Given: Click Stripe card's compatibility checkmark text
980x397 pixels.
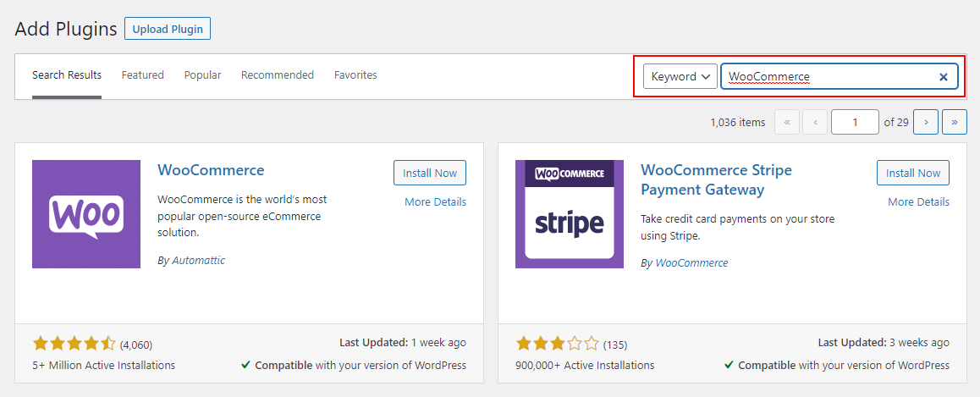Looking at the screenshot, I should click(x=837, y=365).
